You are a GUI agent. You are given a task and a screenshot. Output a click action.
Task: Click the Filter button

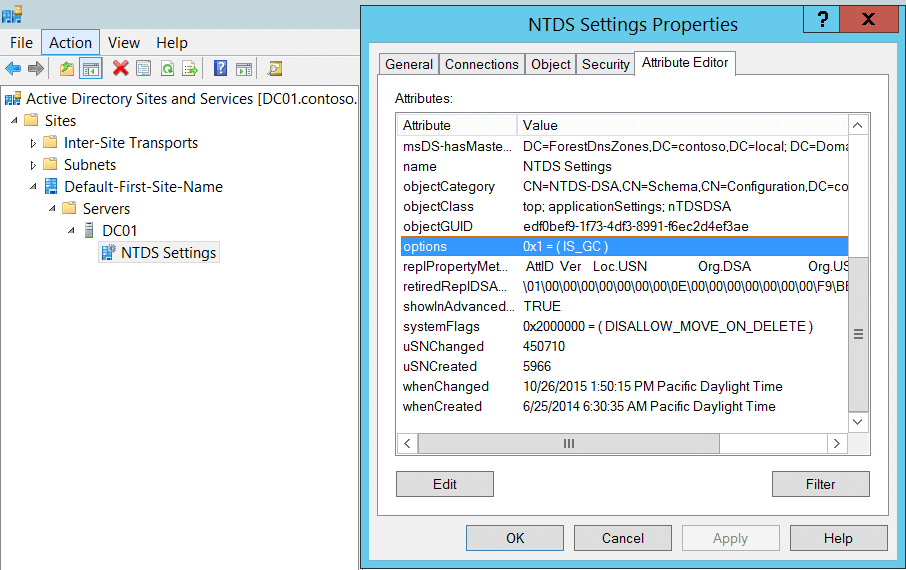click(x=820, y=484)
